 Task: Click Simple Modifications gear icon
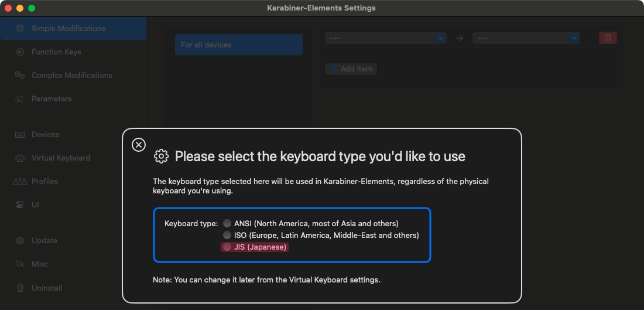[x=20, y=28]
